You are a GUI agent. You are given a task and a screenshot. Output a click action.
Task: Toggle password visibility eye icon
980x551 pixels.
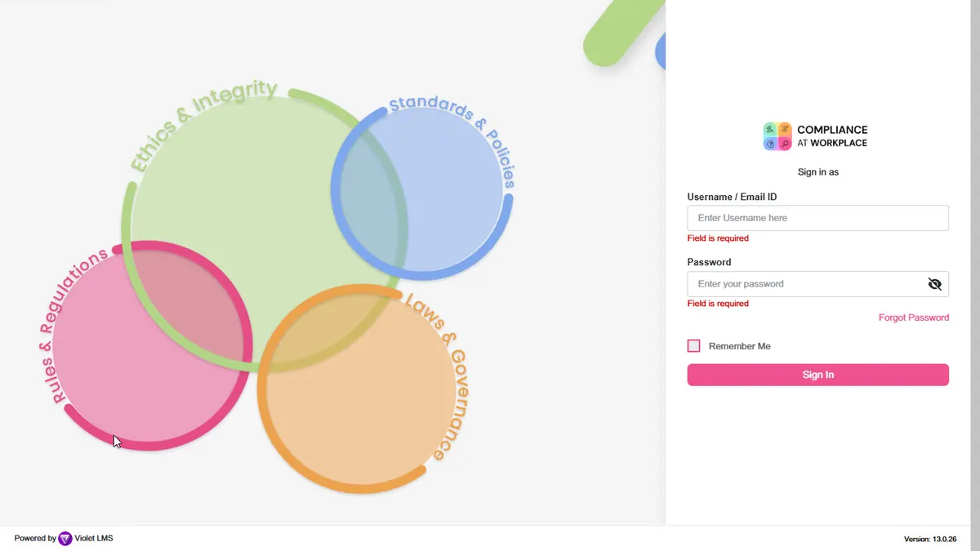(x=935, y=284)
